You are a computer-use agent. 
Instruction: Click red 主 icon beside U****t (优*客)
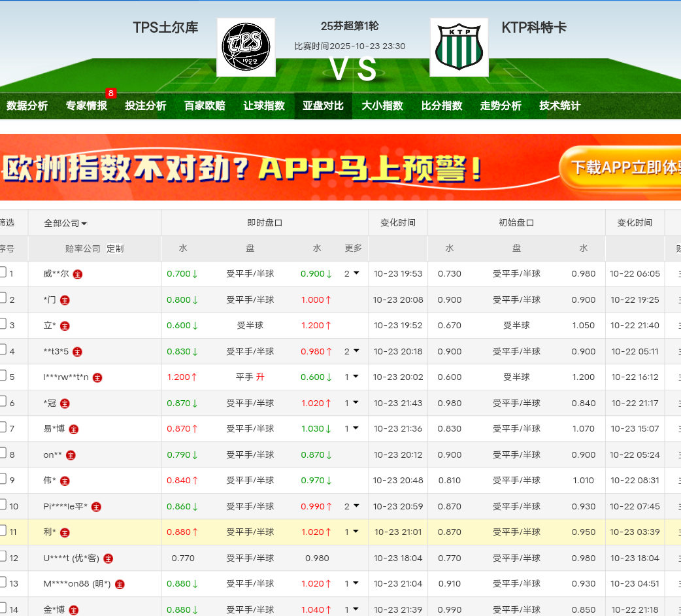point(108,558)
